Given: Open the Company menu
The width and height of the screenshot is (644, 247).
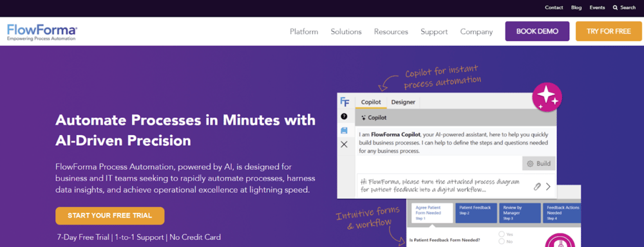Looking at the screenshot, I should click(x=477, y=32).
